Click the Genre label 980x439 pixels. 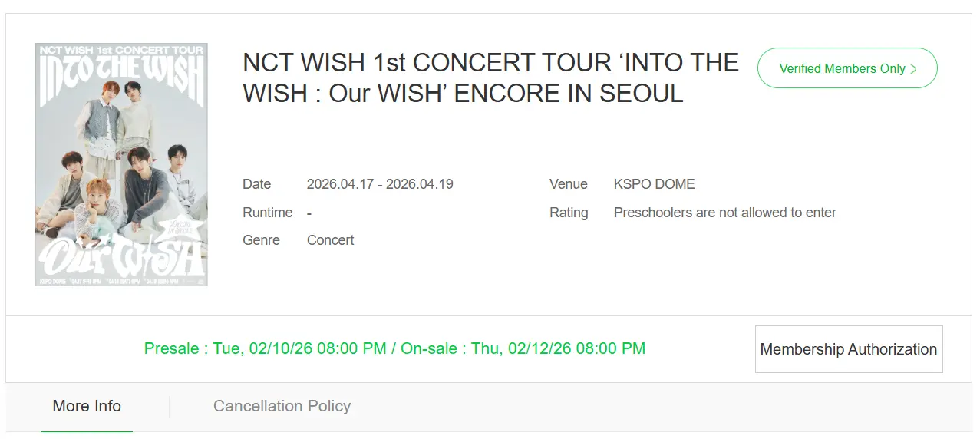[261, 240]
